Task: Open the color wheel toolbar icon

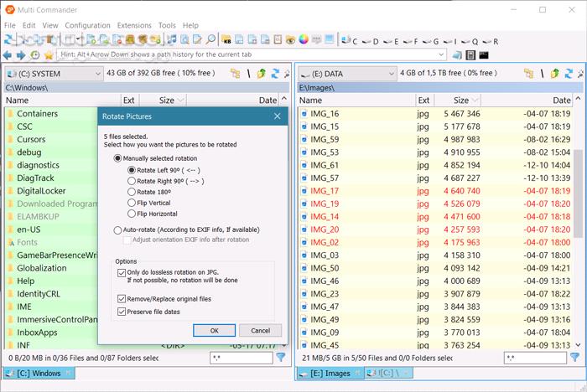Action: [304, 39]
